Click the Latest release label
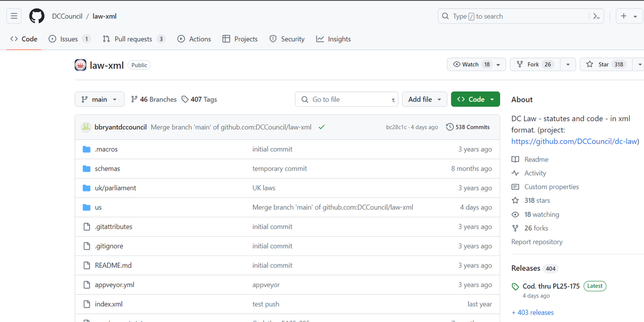644x322 pixels. (595, 286)
